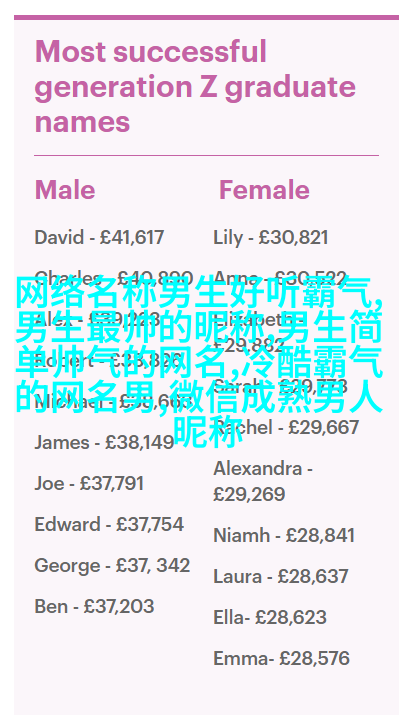The width and height of the screenshot is (414, 715).
Task: Click the Rachel - £29,667 entry
Action: point(286,427)
